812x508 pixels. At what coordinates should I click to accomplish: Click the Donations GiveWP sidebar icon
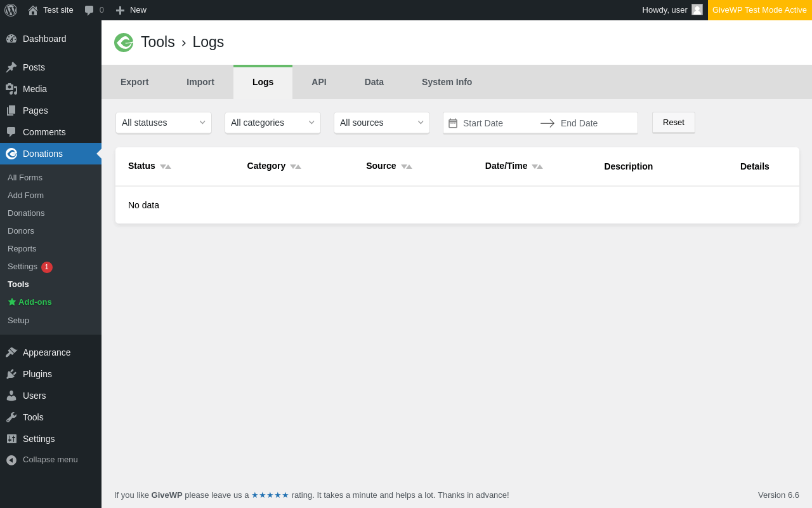coord(11,154)
